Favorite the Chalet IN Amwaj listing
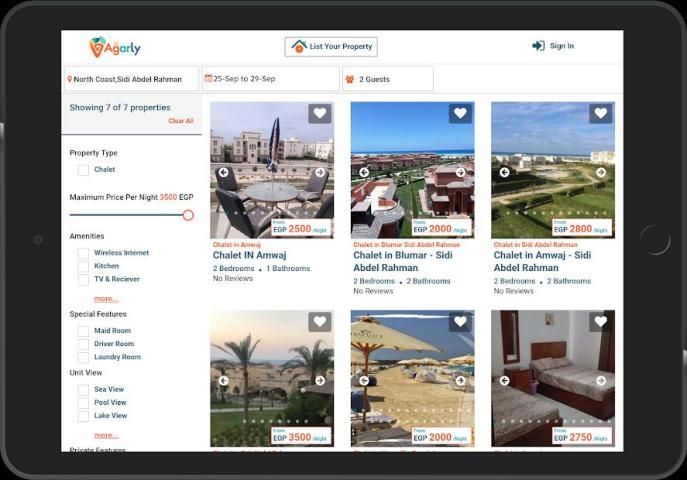This screenshot has height=480, width=687. (x=320, y=113)
